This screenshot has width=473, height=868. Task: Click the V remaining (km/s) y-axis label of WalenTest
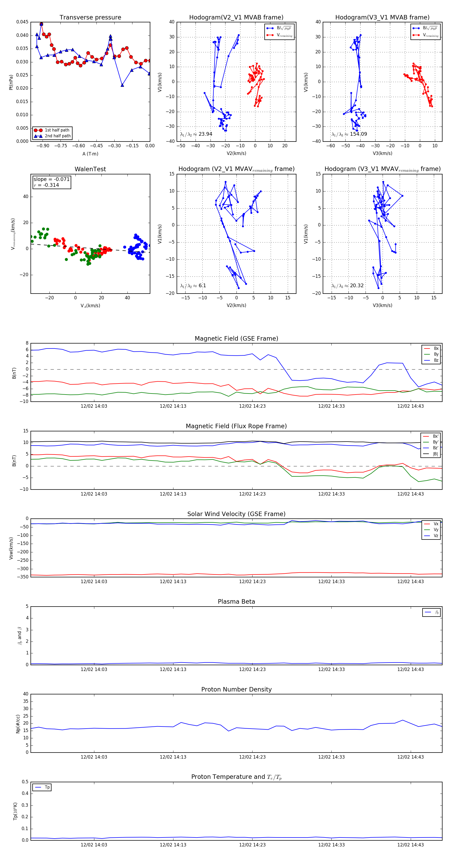click(x=13, y=234)
